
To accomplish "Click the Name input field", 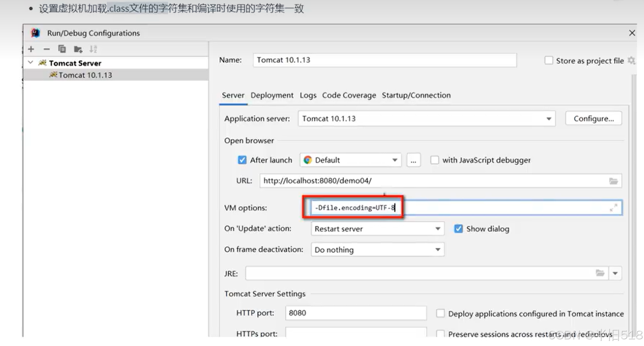I will [x=385, y=60].
